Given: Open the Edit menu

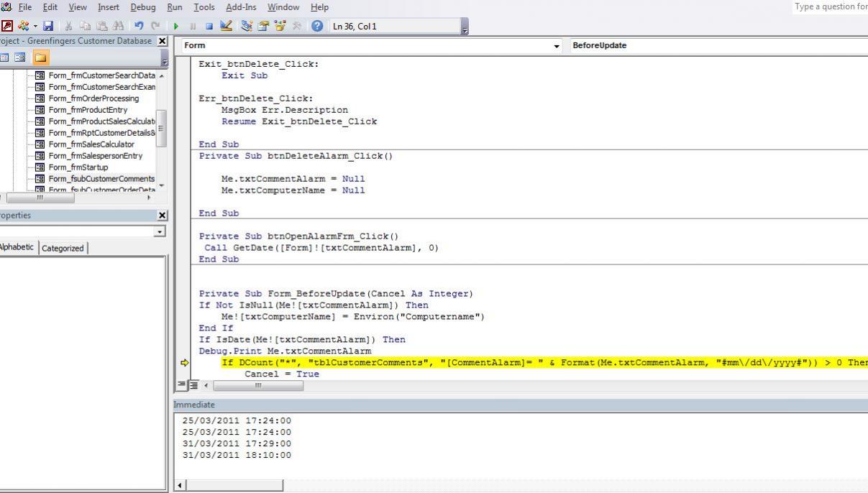Looking at the screenshot, I should point(50,7).
